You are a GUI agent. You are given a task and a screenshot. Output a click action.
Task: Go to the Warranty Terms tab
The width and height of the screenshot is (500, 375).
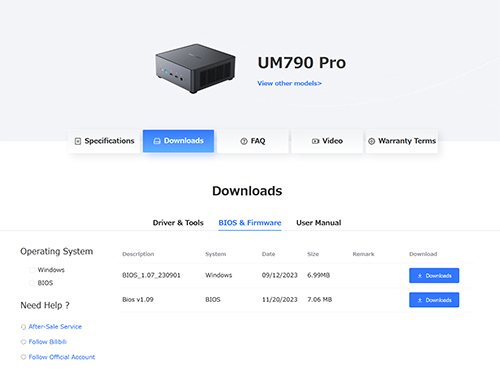pos(402,141)
